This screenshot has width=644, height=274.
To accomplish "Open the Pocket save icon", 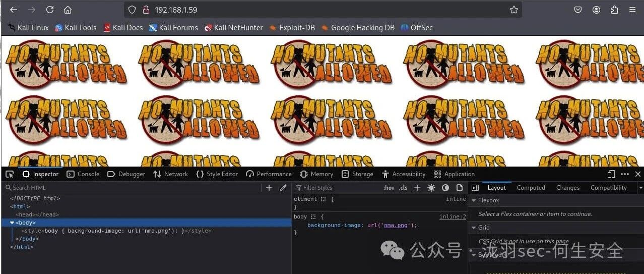I will click(578, 10).
